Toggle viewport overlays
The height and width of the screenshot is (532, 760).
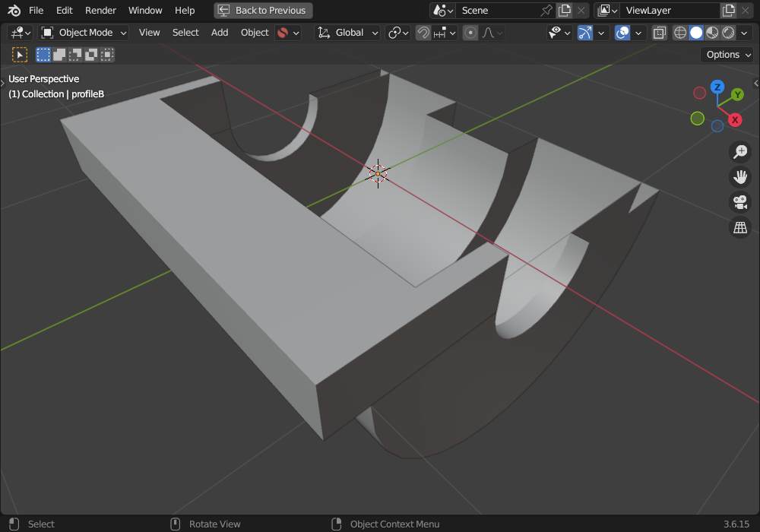[622, 33]
